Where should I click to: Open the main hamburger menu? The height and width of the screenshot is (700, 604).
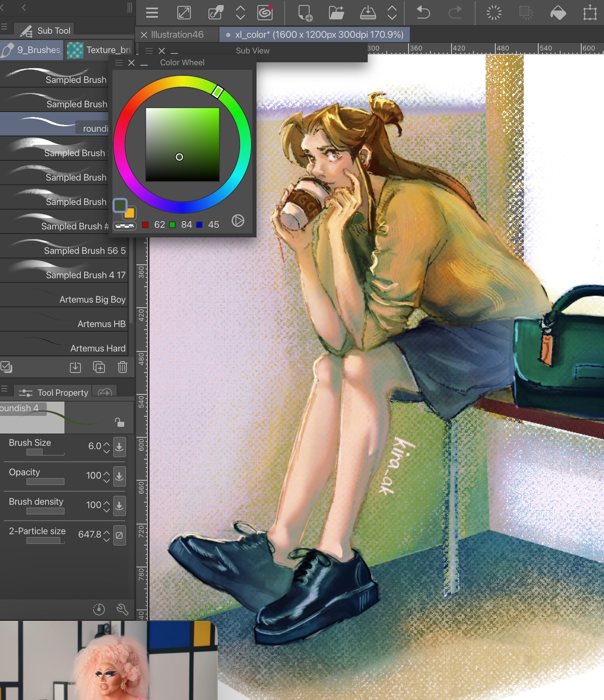[152, 13]
